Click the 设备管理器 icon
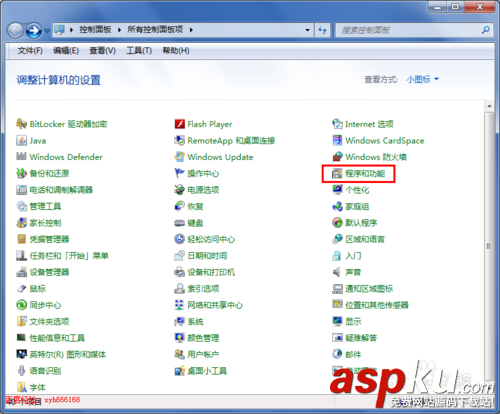 (21, 272)
